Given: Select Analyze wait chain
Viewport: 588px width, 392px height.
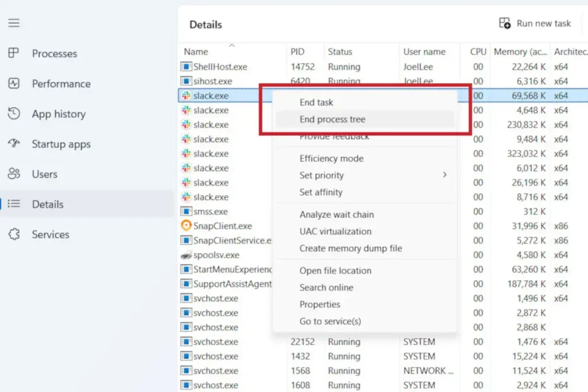Looking at the screenshot, I should [x=365, y=214].
